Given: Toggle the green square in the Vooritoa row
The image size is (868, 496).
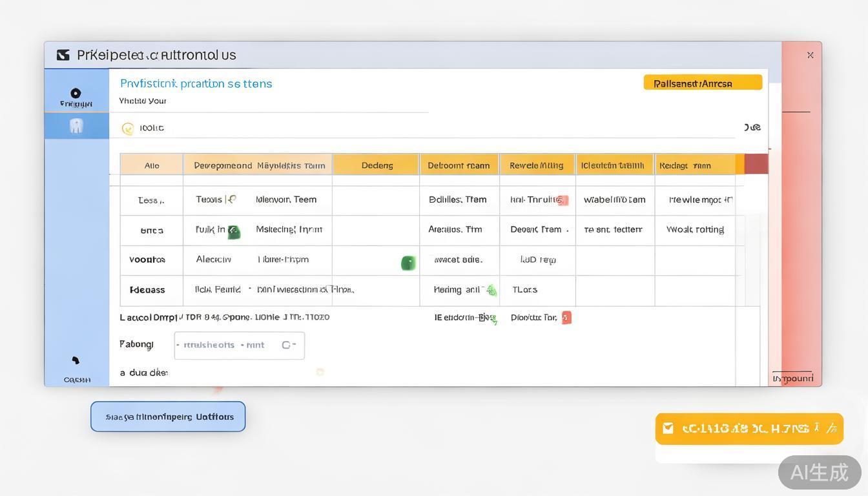Looking at the screenshot, I should [408, 263].
